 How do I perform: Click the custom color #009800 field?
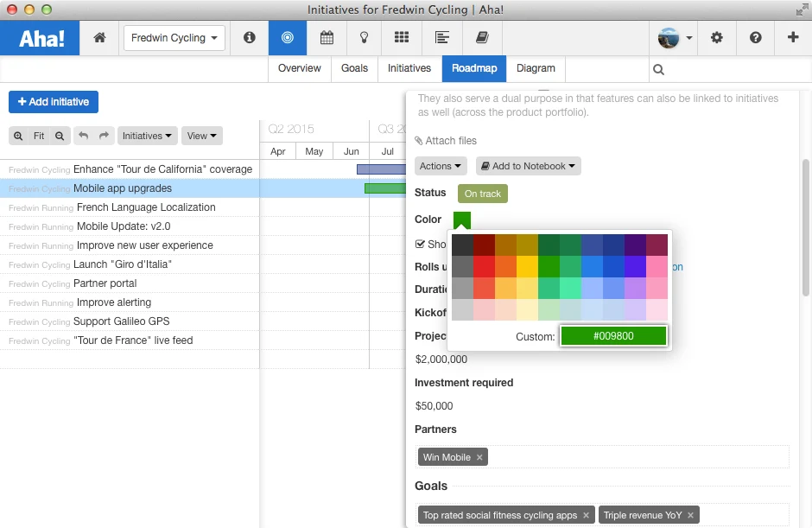(613, 336)
